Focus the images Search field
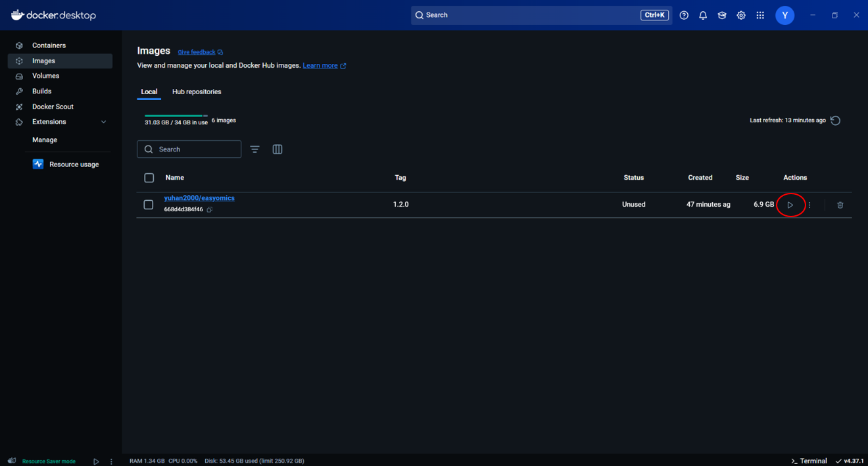The image size is (868, 466). pyautogui.click(x=189, y=149)
